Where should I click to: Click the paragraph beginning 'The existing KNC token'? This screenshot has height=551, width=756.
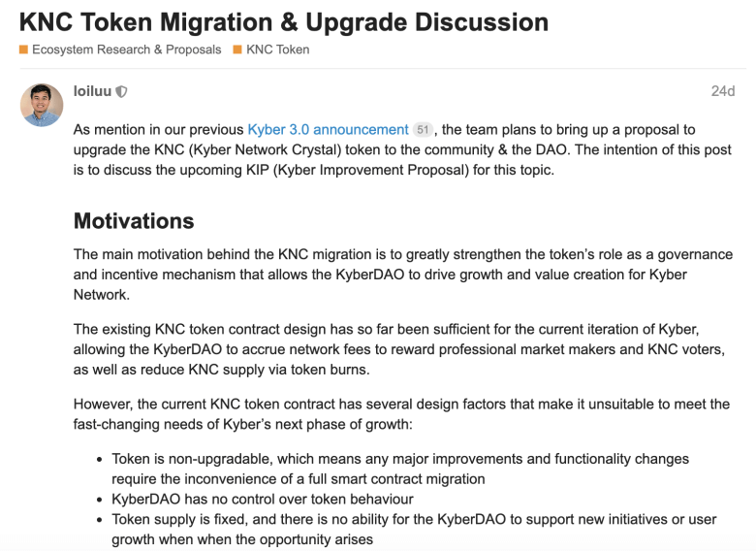pos(399,349)
